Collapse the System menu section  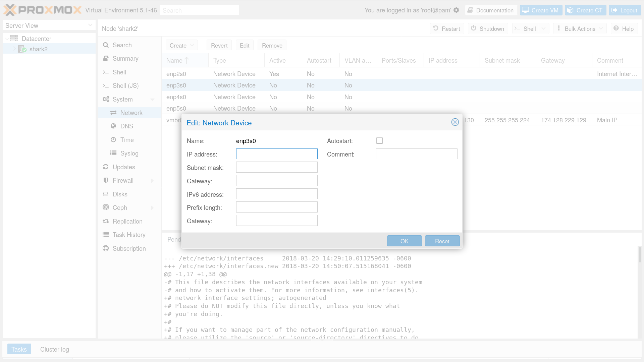[x=152, y=100]
